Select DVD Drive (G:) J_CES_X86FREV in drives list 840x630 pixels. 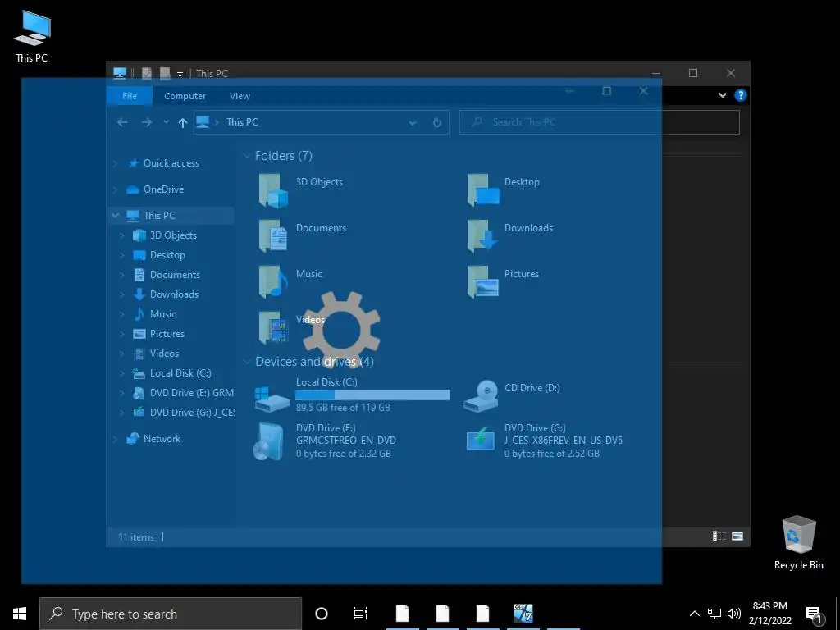click(545, 441)
